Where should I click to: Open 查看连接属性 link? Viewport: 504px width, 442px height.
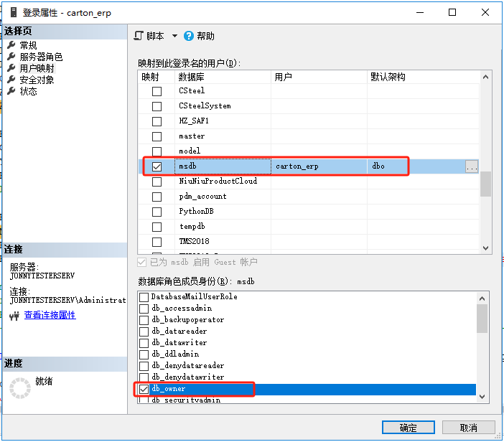click(x=50, y=315)
